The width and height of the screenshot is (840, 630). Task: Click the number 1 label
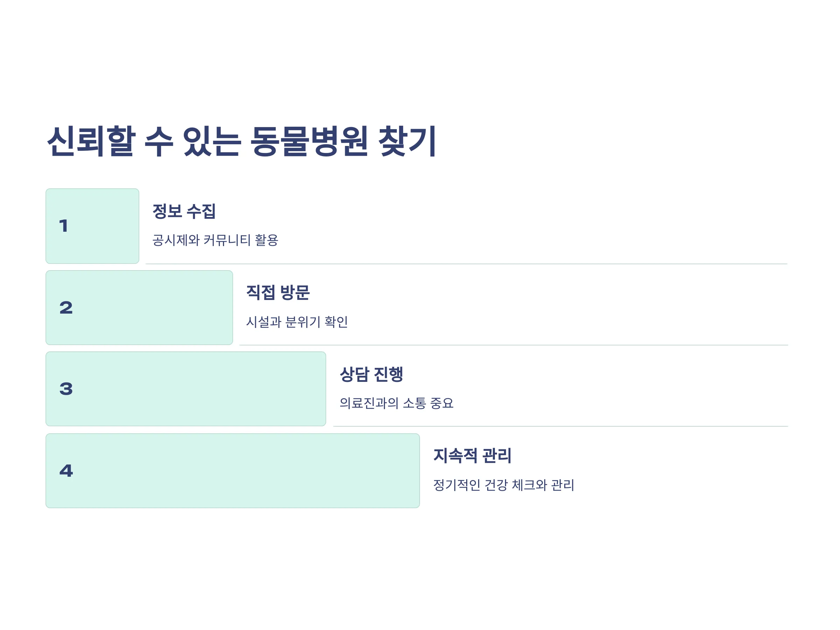click(64, 226)
